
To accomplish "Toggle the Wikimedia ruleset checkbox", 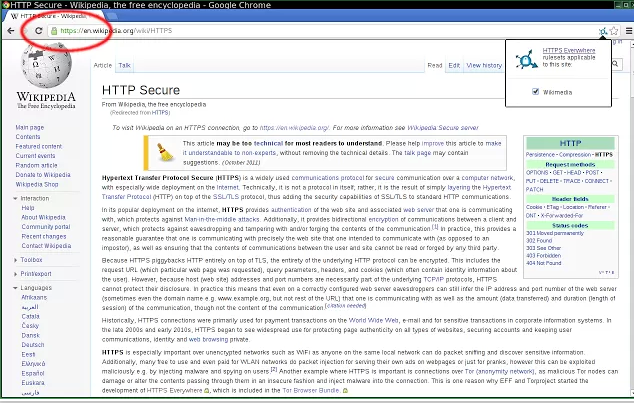I will click(x=535, y=92).
